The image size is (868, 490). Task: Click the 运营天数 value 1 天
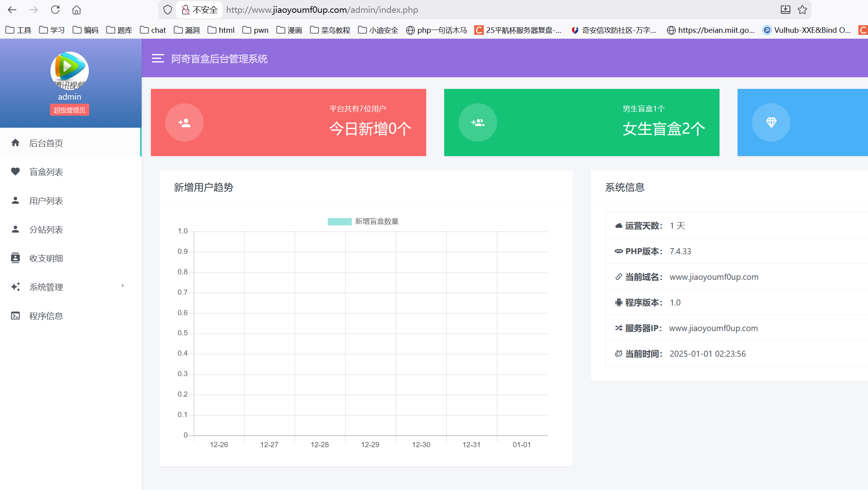(678, 226)
